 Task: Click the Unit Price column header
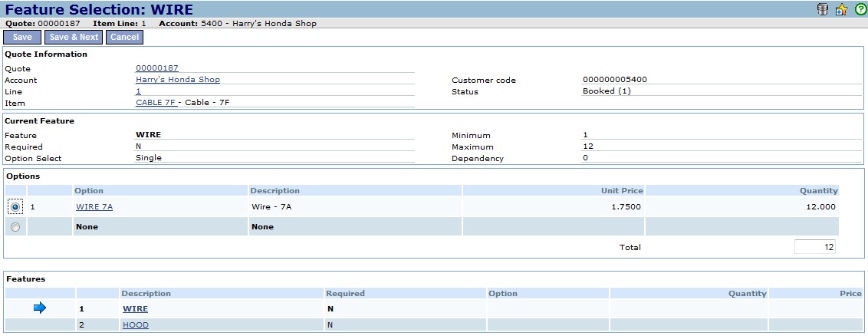coord(622,190)
